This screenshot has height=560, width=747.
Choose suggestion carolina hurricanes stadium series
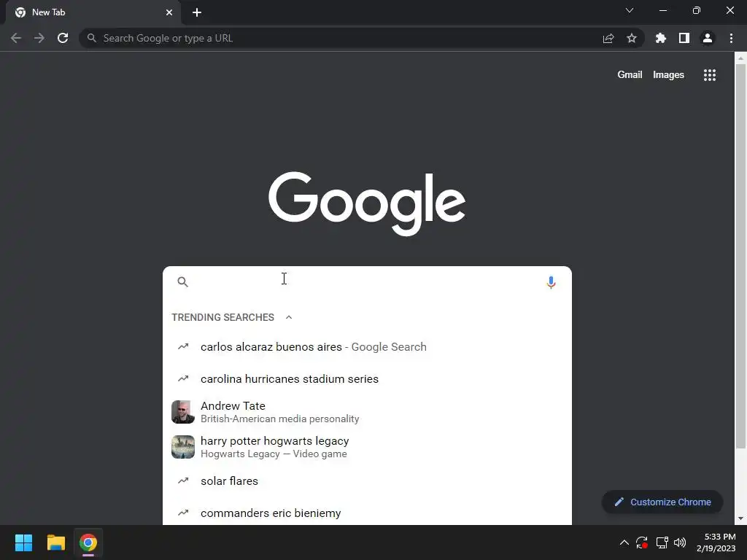367,378
